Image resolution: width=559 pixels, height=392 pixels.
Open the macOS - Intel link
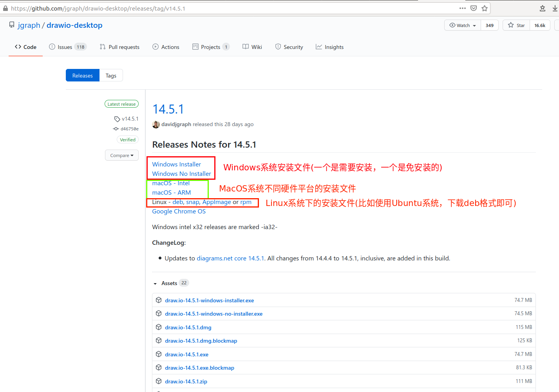point(171,183)
